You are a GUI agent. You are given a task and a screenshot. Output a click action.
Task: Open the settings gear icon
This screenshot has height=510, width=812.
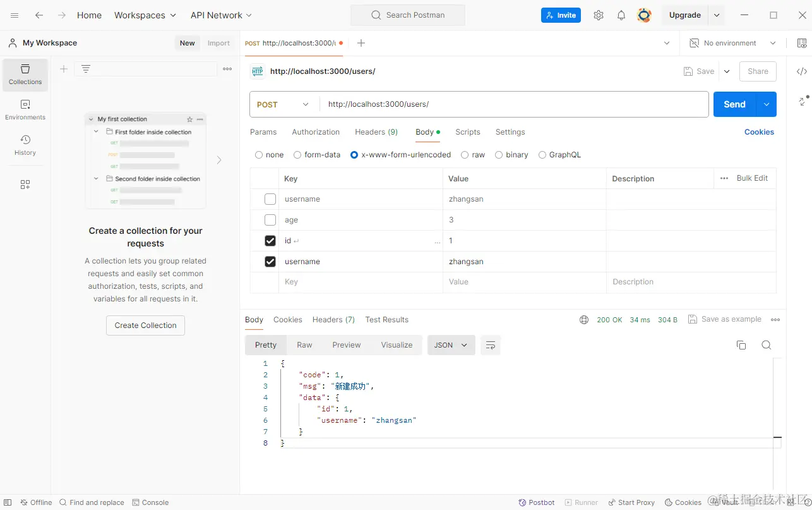click(x=599, y=15)
